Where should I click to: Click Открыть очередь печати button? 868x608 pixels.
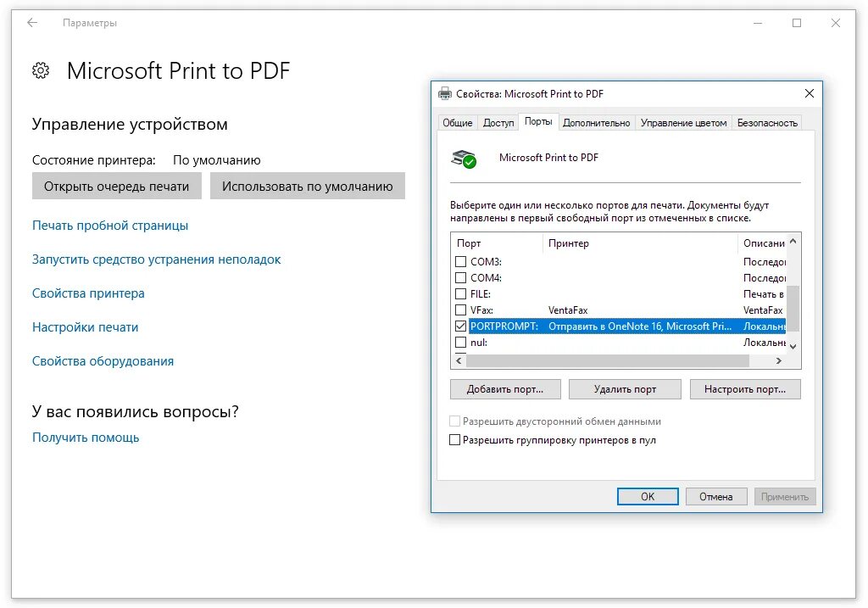point(116,186)
